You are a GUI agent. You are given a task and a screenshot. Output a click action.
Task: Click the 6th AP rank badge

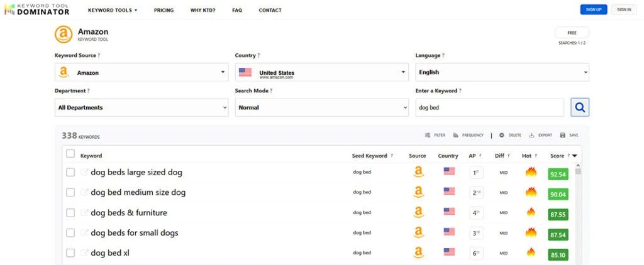click(477, 254)
